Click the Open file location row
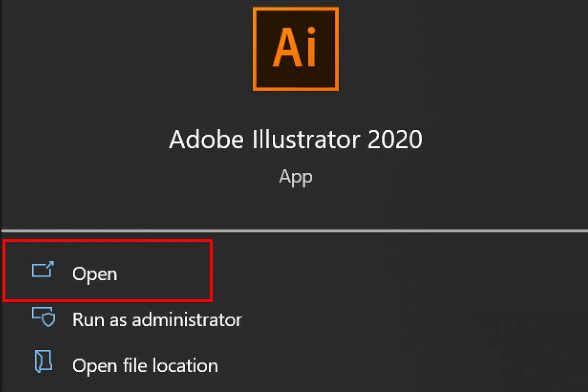 [145, 365]
